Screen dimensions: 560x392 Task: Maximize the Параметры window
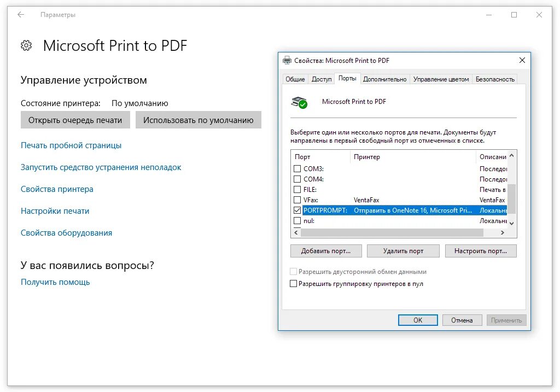tap(514, 15)
